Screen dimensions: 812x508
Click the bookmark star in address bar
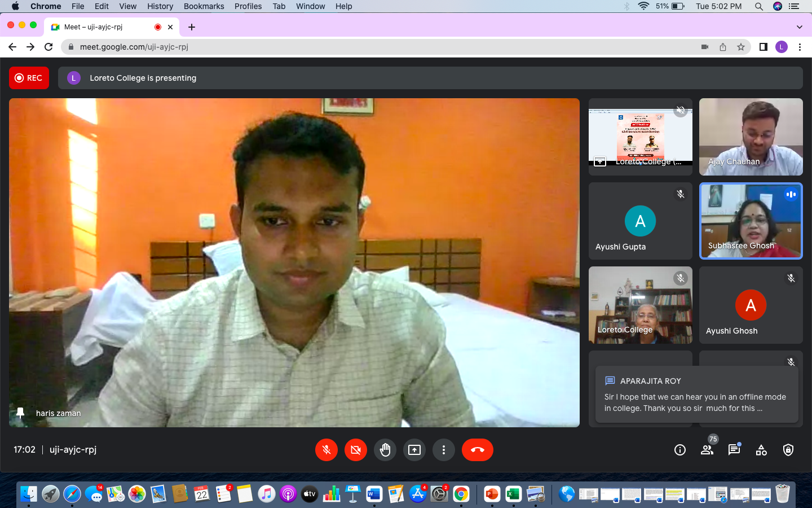tap(741, 47)
